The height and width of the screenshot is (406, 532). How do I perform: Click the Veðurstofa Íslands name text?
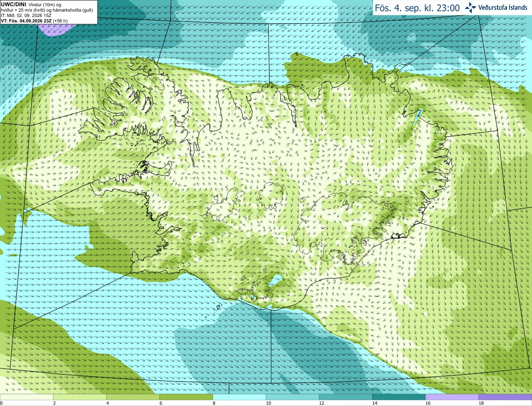pos(503,7)
